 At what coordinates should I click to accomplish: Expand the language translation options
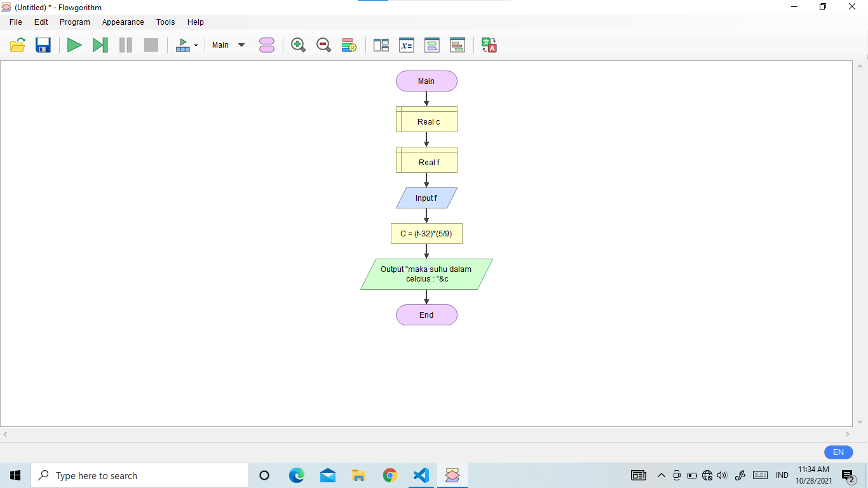point(488,44)
